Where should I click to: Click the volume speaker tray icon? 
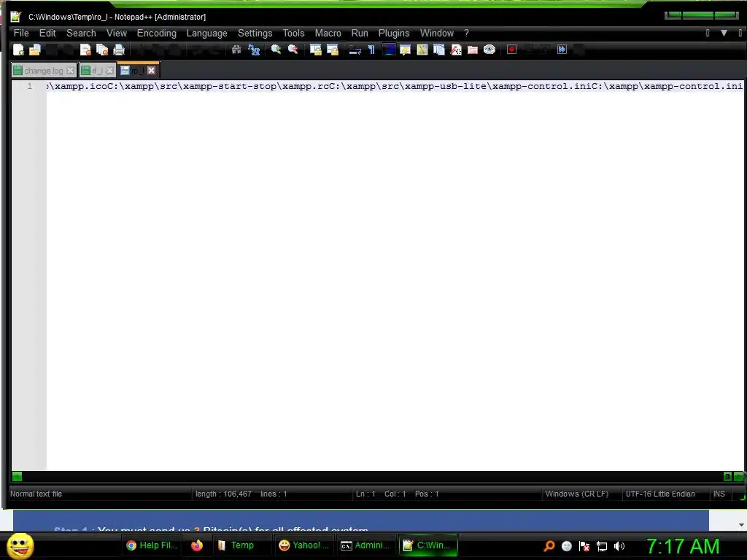pos(619,546)
